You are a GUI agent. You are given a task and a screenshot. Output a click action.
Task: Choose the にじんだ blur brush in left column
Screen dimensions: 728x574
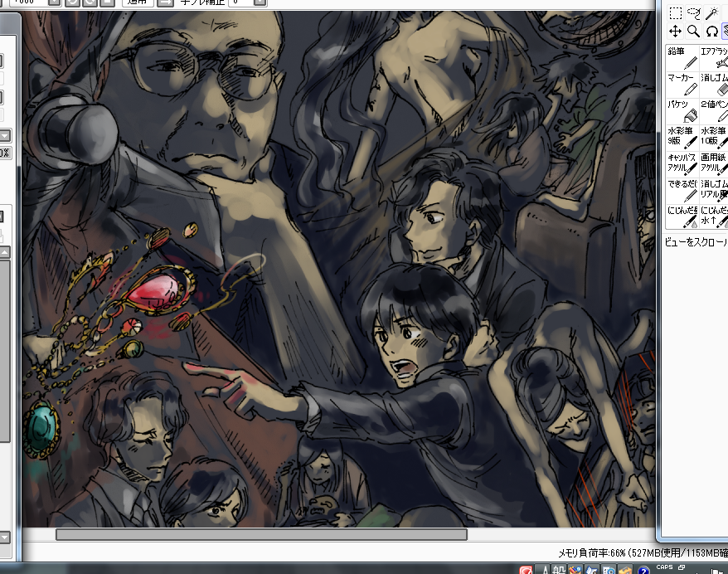[x=682, y=216]
